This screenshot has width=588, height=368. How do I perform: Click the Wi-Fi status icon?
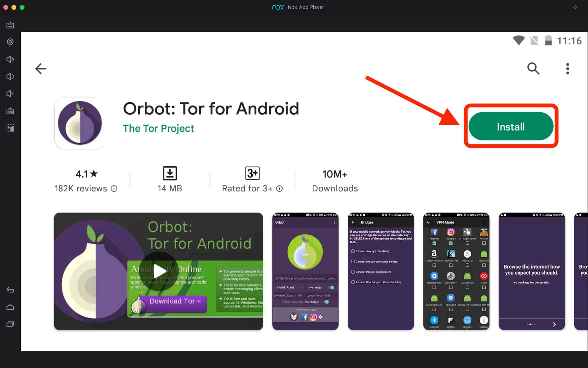(519, 41)
